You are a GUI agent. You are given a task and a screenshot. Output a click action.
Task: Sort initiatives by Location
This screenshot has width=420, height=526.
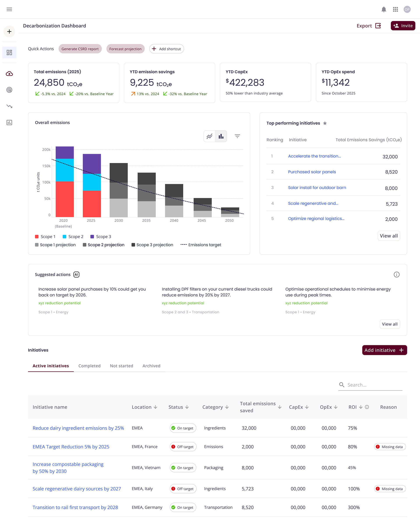click(156, 407)
